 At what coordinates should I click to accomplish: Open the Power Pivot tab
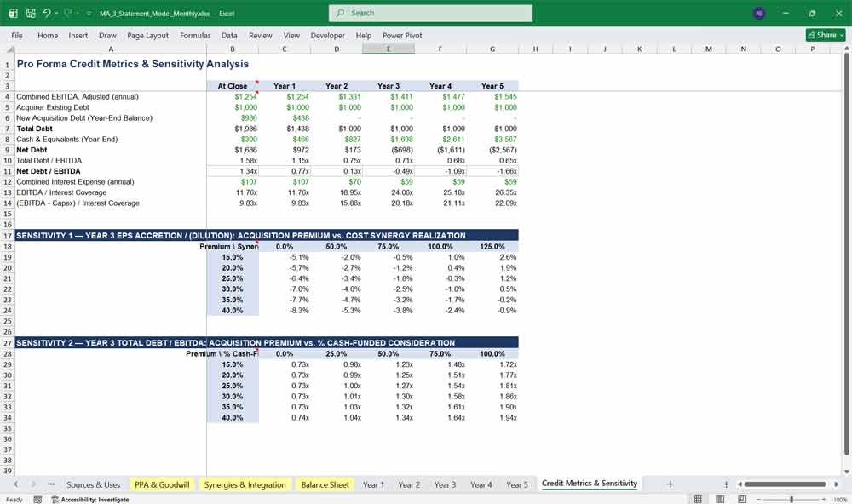coord(402,35)
